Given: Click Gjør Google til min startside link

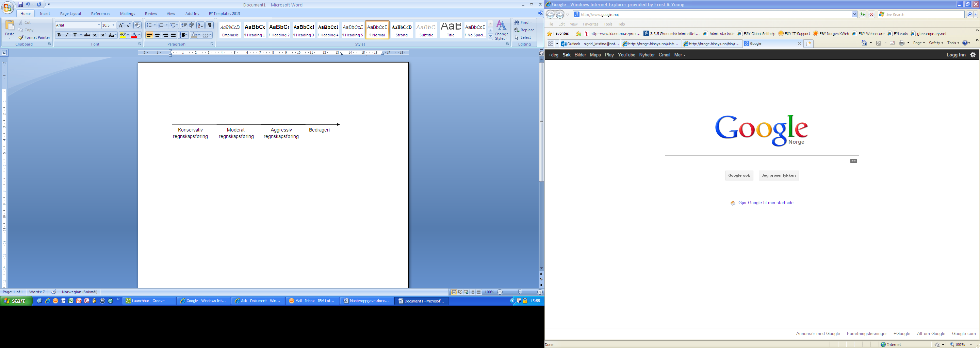Looking at the screenshot, I should 765,203.
